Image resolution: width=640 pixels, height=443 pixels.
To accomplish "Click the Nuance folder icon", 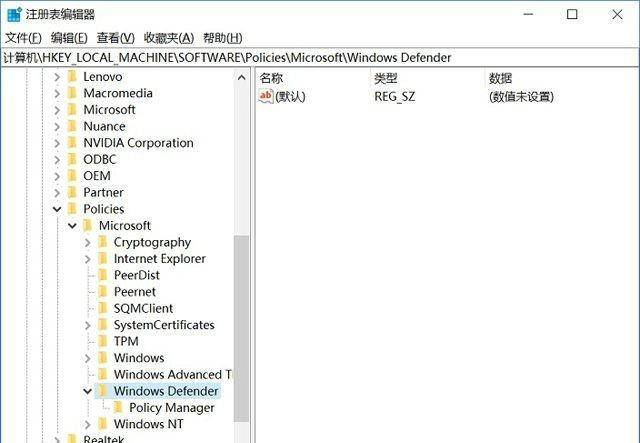I will coord(72,126).
